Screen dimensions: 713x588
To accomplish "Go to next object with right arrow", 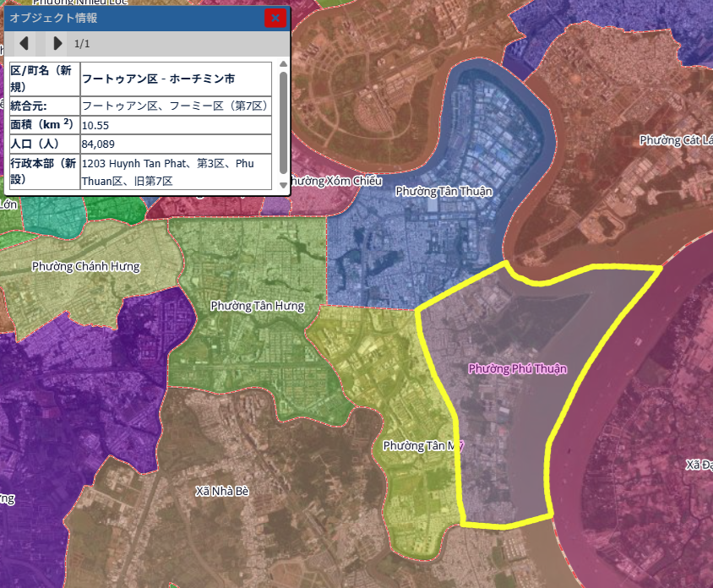I will [x=57, y=43].
